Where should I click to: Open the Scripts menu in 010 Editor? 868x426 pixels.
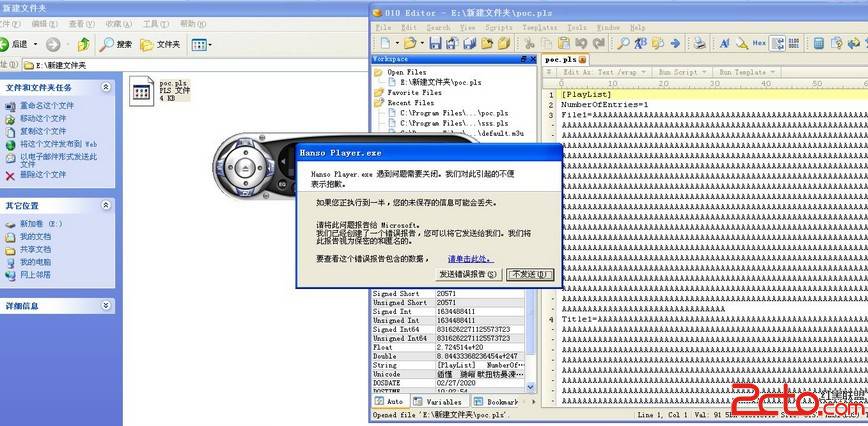pyautogui.click(x=498, y=27)
